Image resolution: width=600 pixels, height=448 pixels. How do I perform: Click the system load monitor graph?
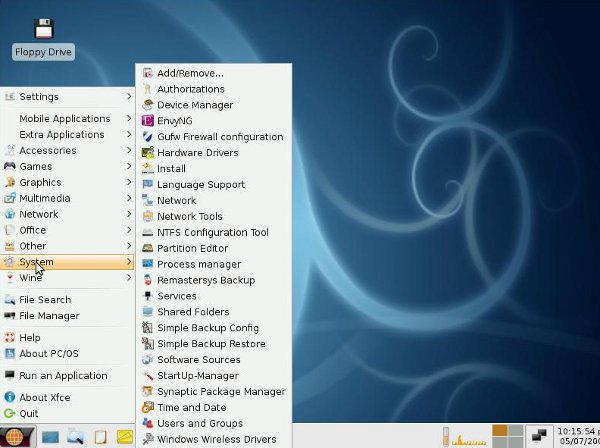469,440
